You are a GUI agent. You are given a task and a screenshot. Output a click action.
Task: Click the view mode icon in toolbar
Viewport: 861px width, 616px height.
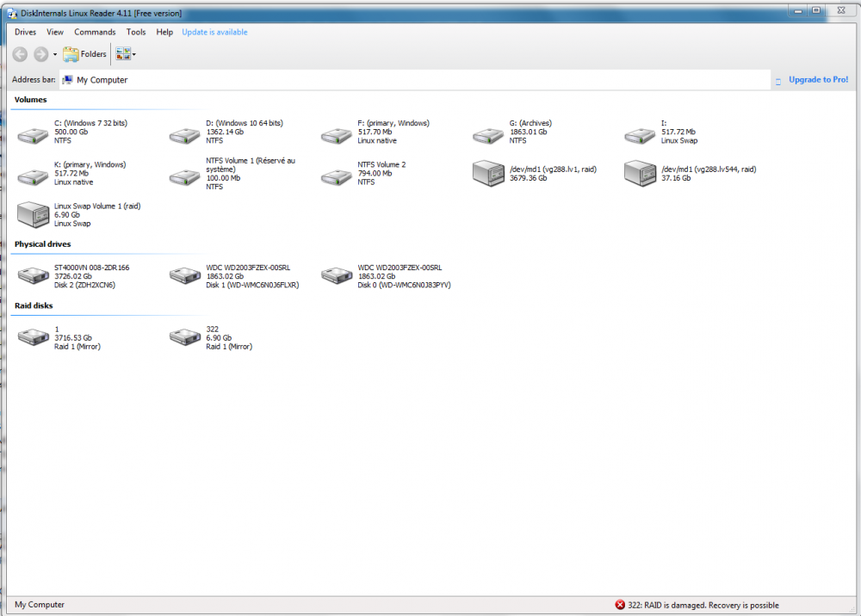[123, 53]
